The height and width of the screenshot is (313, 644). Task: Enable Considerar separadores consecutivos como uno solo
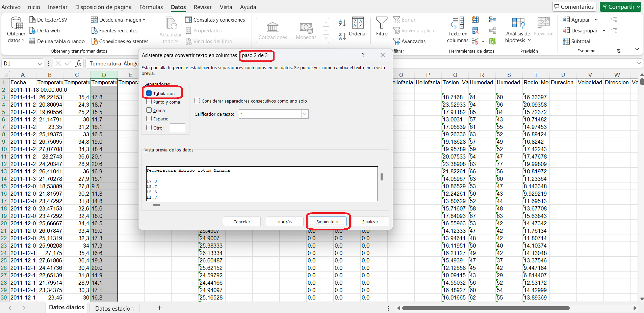pyautogui.click(x=197, y=101)
